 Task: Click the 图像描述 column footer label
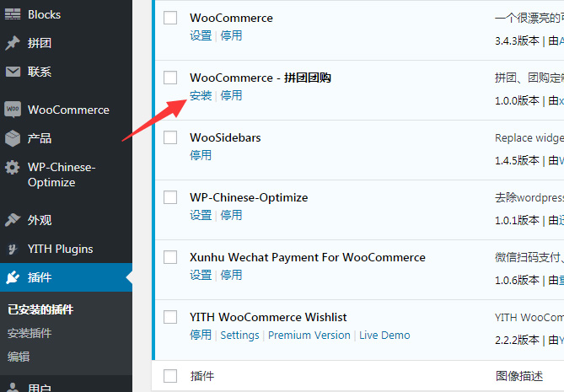[x=519, y=376]
